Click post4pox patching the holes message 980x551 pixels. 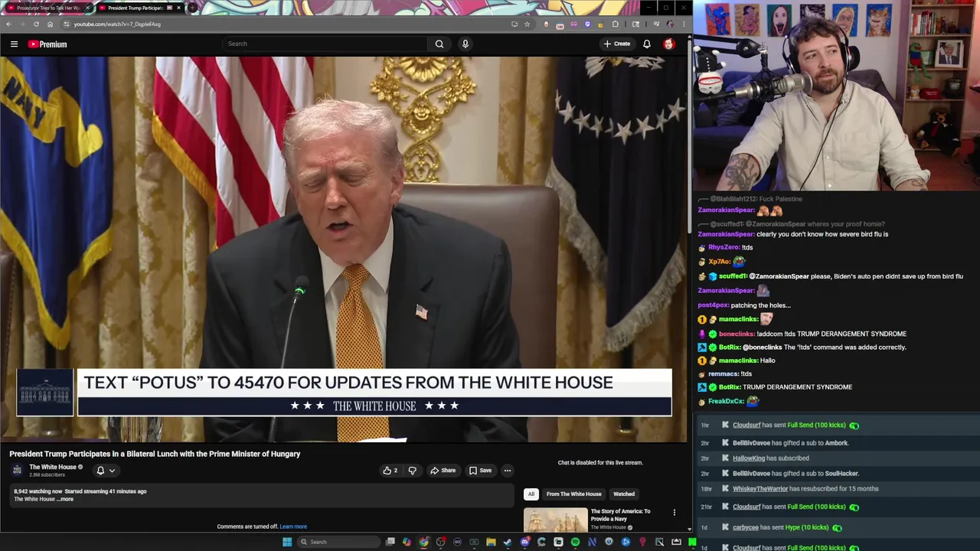coord(744,305)
